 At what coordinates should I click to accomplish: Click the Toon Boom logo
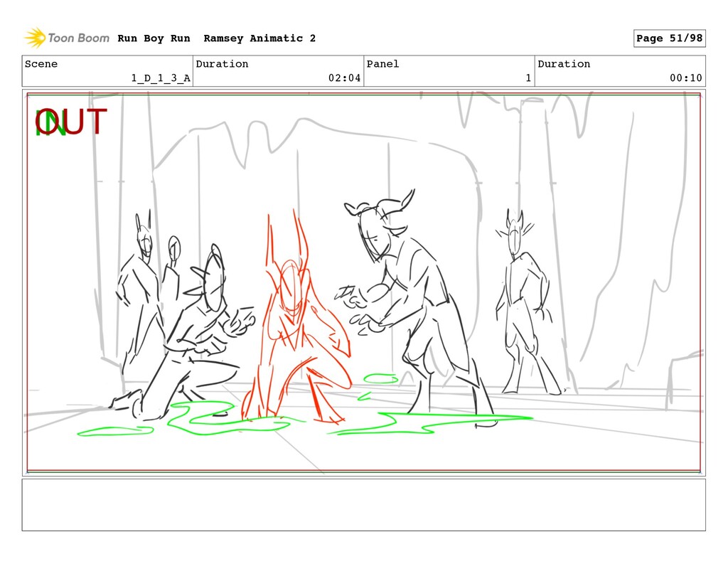(x=67, y=38)
